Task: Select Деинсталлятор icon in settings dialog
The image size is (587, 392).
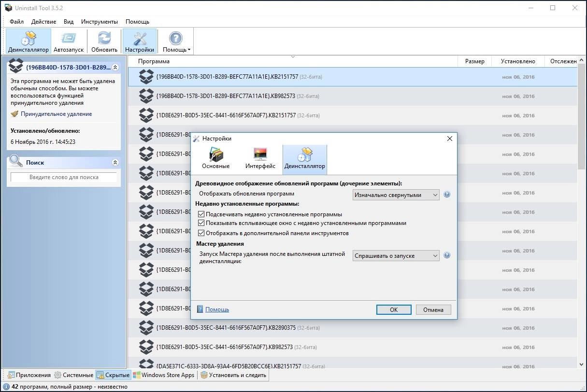Action: tap(305, 154)
